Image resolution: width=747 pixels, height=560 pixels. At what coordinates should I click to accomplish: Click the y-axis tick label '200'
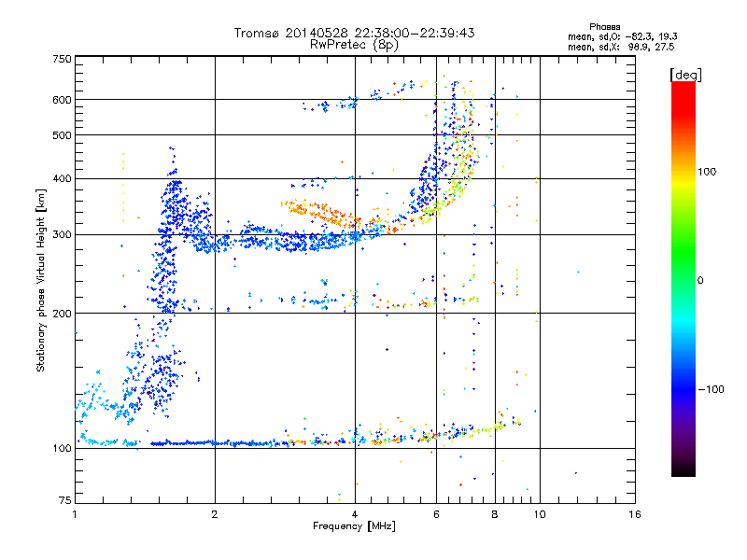coord(63,314)
